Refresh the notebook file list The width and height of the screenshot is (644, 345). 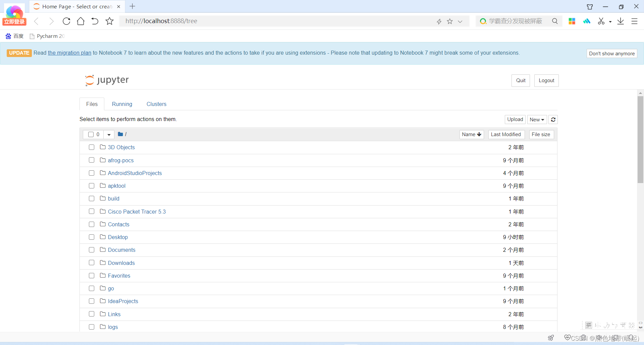click(553, 119)
